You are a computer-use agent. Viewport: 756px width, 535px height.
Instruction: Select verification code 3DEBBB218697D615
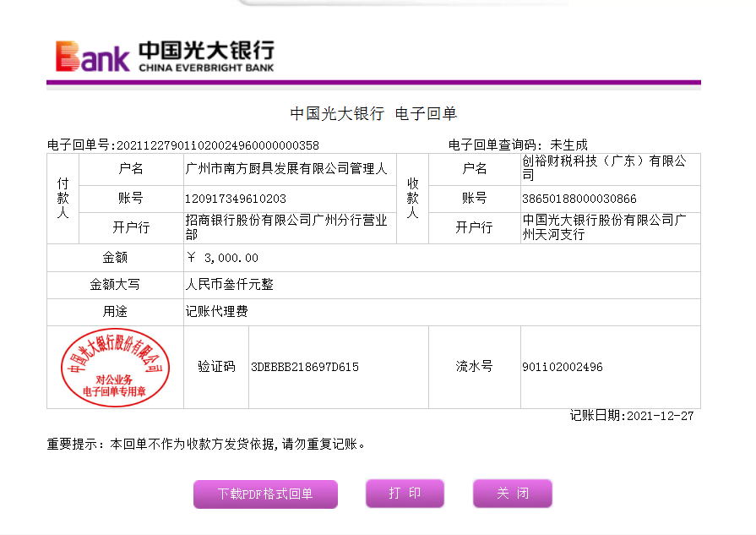click(305, 367)
